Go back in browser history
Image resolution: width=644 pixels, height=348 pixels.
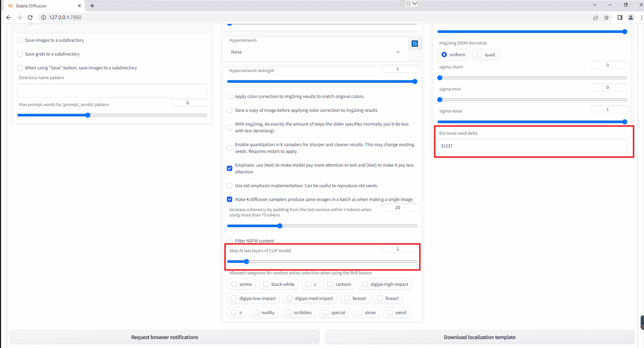tap(8, 17)
